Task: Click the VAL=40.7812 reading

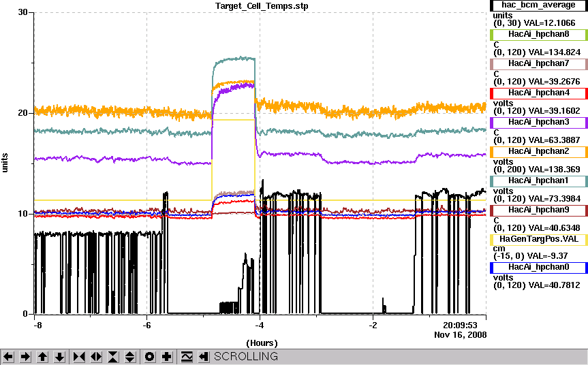Action: (x=554, y=285)
